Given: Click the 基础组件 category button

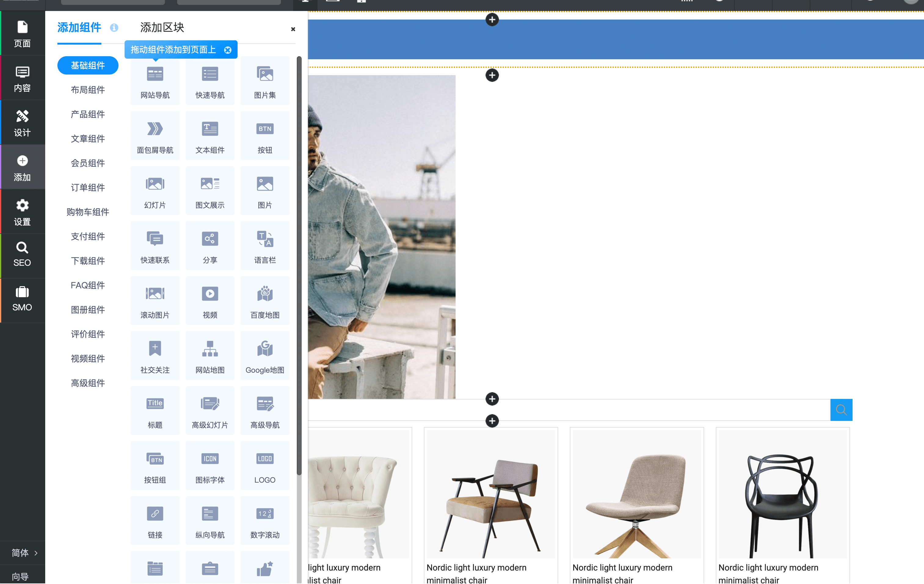Looking at the screenshot, I should (x=88, y=65).
